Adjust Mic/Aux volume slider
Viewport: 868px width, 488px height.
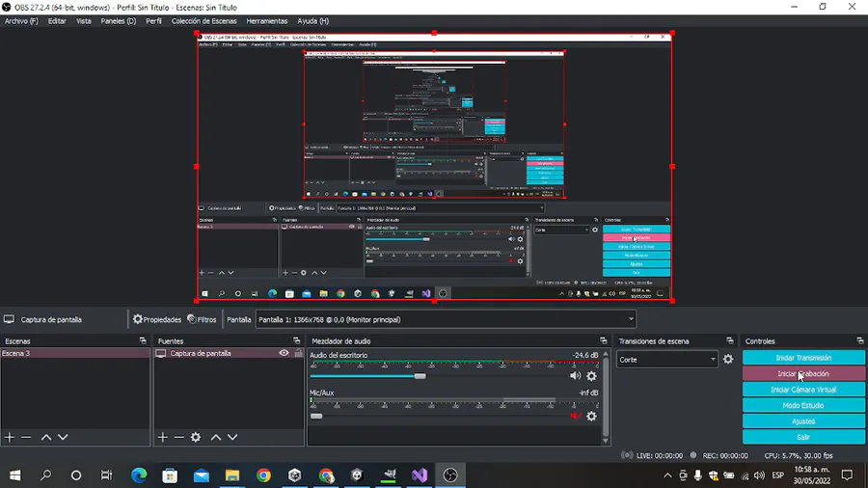coord(316,416)
